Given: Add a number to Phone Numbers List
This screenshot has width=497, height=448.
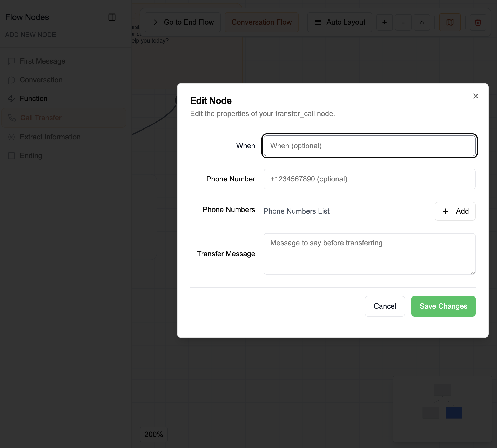Looking at the screenshot, I should pos(455,211).
